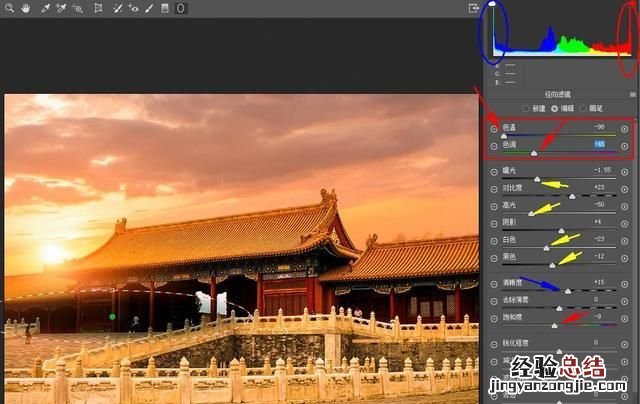
Task: Select the Red Eye Removal tool
Action: pyautogui.click(x=133, y=8)
